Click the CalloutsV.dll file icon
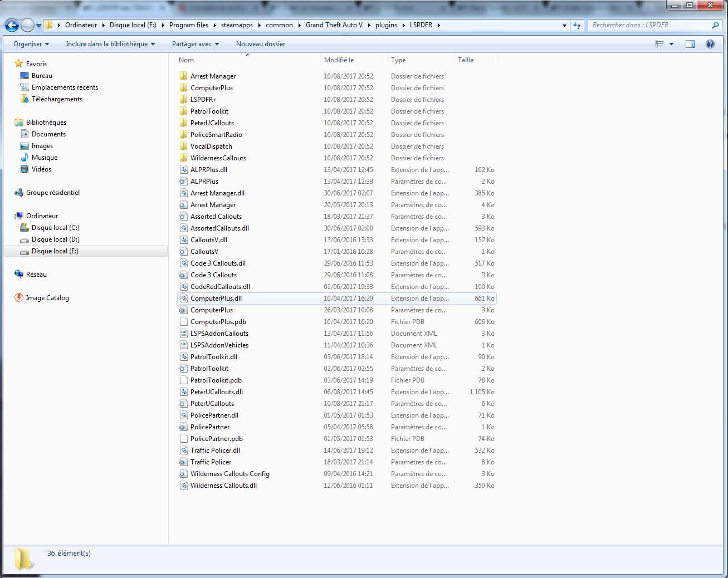The height and width of the screenshot is (578, 728). (184, 240)
